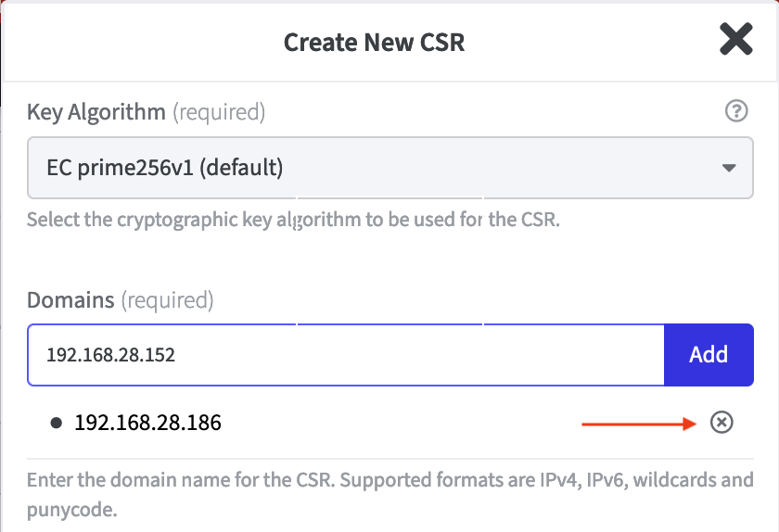779x532 pixels.
Task: Click "(required)" next to Key Algorithm
Action: click(x=219, y=112)
